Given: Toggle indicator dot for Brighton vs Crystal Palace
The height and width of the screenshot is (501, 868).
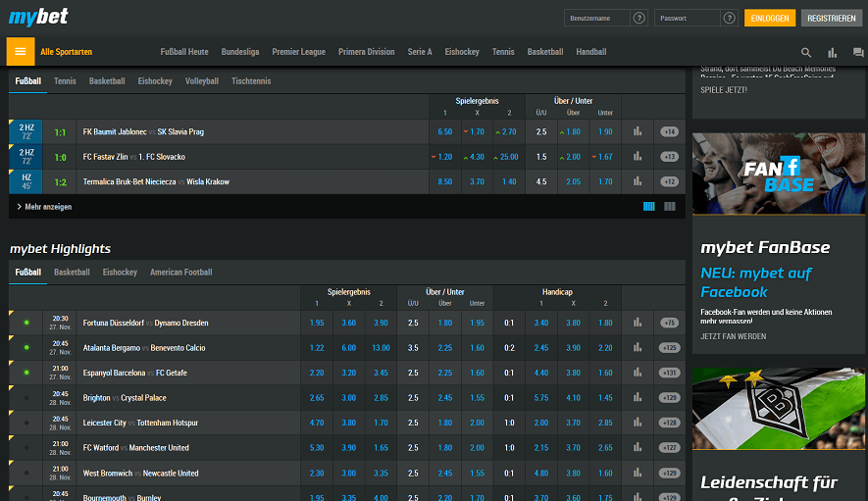Looking at the screenshot, I should pos(26,397).
